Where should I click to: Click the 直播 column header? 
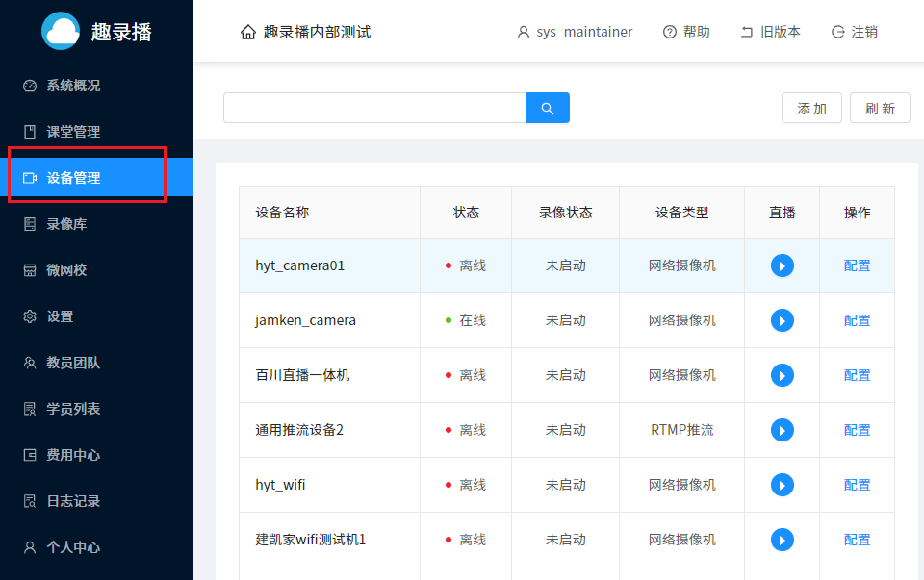click(782, 213)
